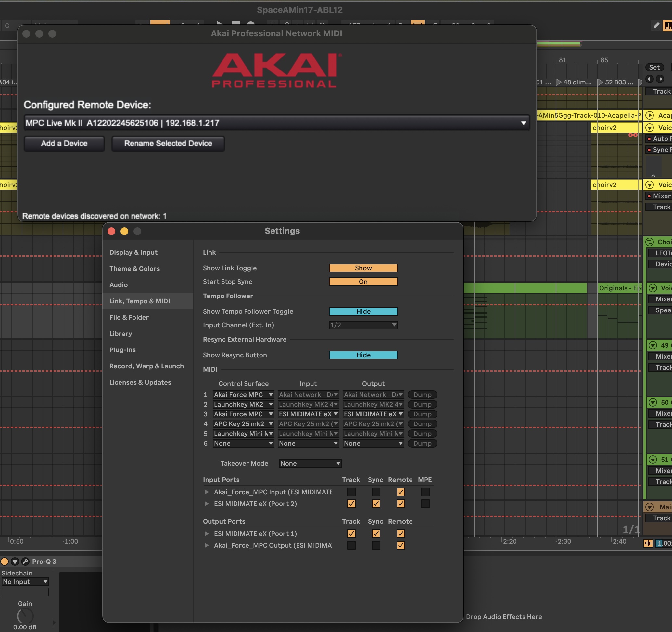The image size is (672, 632).
Task: Click the Draw Mode pencil icon
Action: 656,26
